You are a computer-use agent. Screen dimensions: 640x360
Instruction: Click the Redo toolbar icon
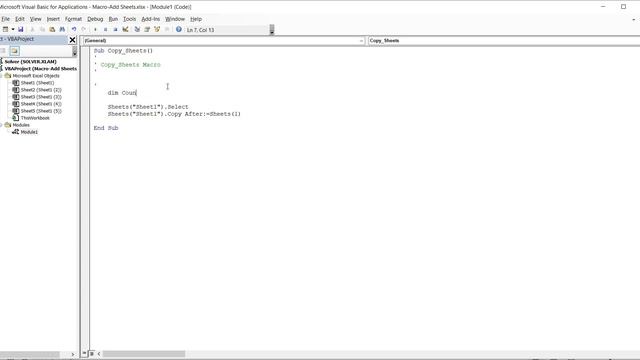(x=84, y=29)
